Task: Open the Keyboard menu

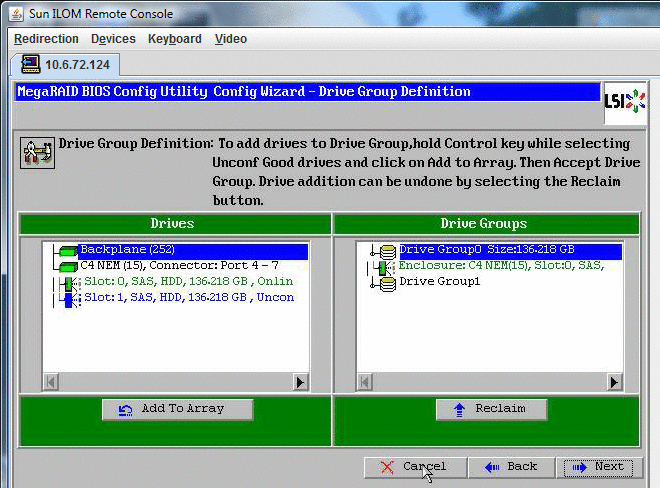Action: 175,39
